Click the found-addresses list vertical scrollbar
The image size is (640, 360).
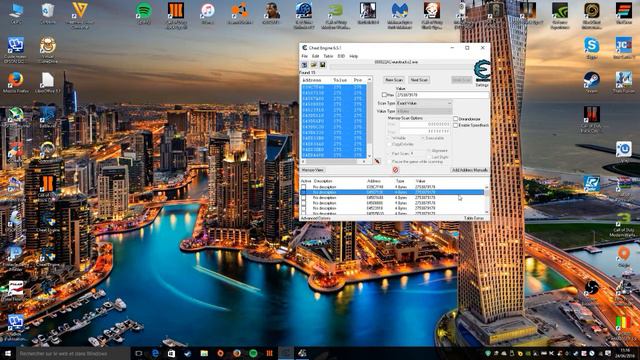coord(369,118)
